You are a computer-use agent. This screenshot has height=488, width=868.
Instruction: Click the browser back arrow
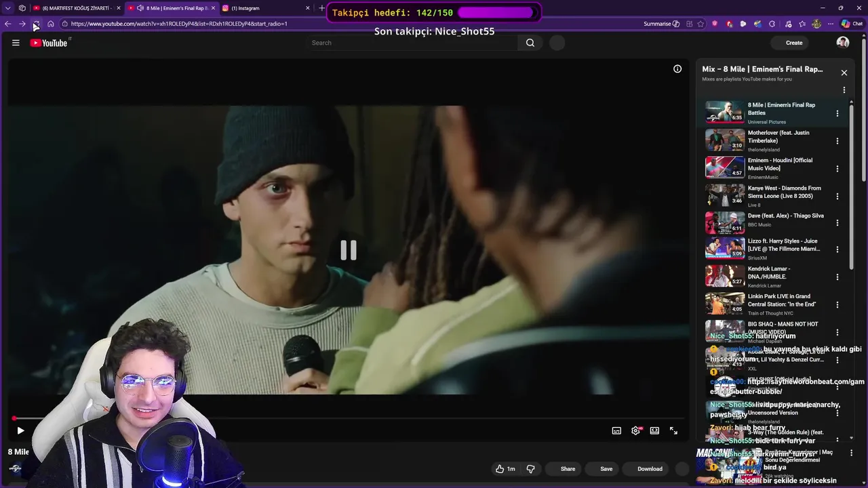(7, 24)
